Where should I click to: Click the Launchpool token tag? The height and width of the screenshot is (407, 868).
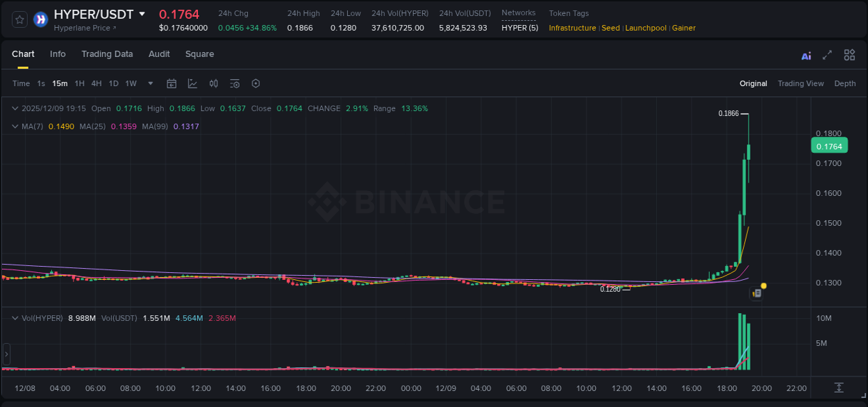(x=646, y=28)
